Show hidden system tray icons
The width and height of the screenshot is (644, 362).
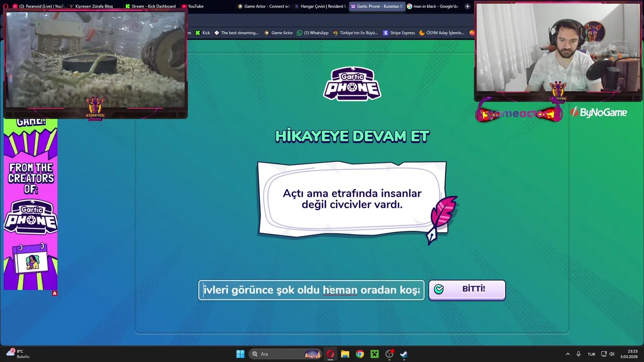point(568,354)
